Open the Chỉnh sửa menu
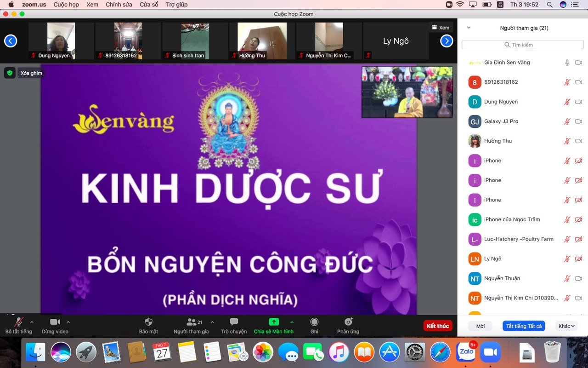588x368 pixels. coord(119,5)
